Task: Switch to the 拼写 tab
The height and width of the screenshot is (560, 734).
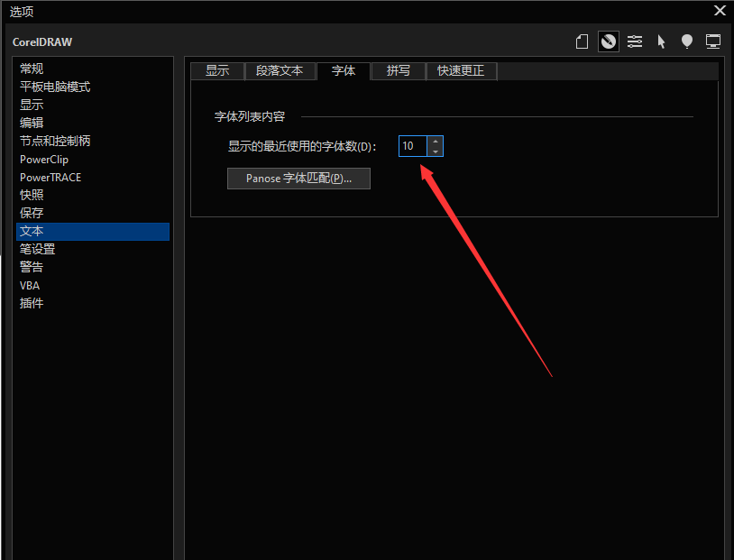Action: click(399, 71)
